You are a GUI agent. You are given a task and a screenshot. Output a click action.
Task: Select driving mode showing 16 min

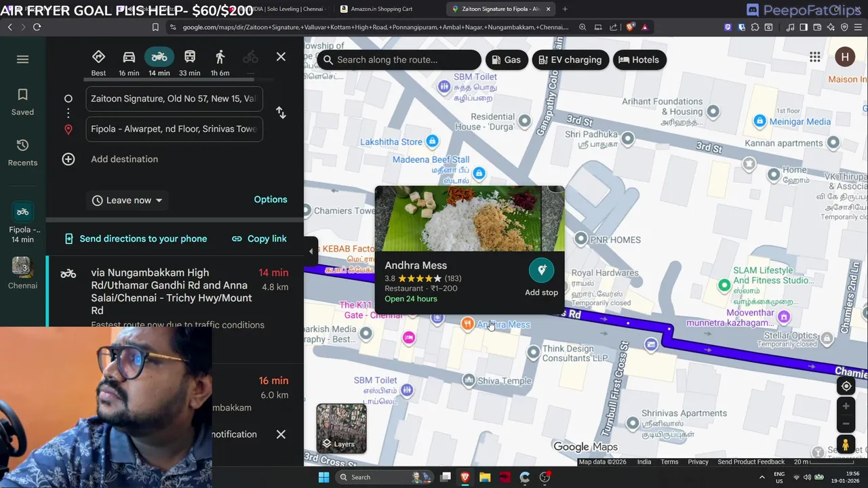click(129, 62)
